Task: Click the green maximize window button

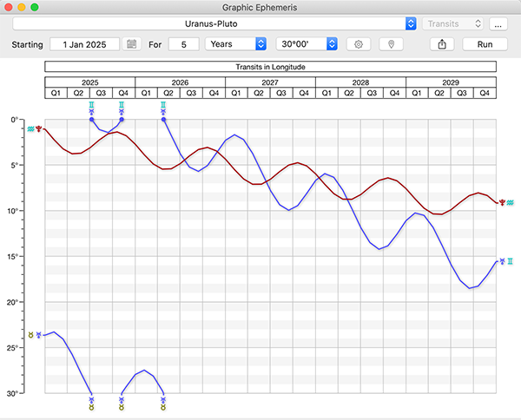Action: pyautogui.click(x=35, y=7)
